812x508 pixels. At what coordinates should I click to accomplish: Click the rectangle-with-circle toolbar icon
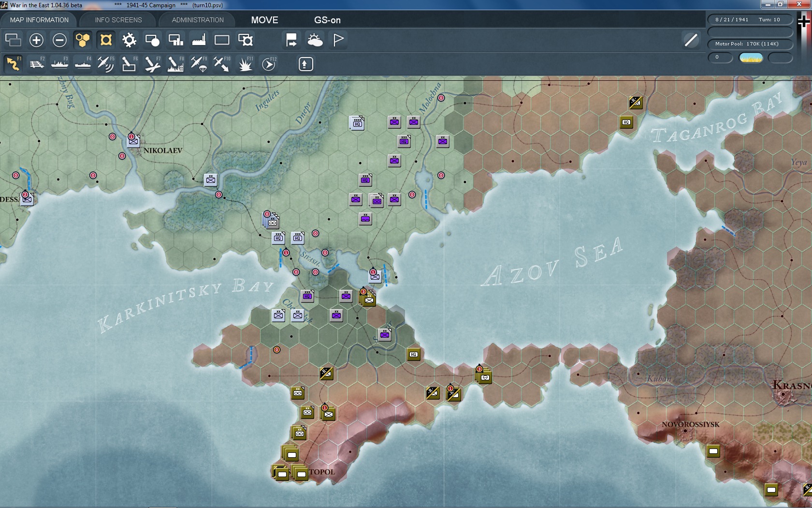point(152,40)
